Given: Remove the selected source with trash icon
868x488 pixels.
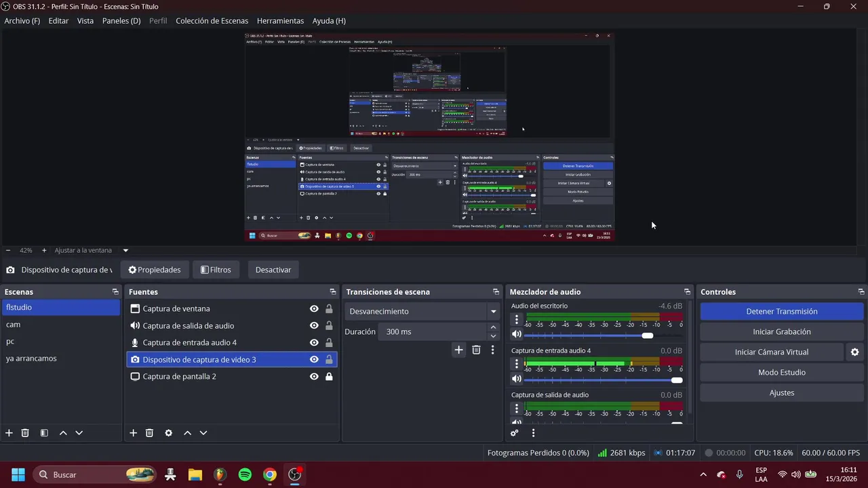Looking at the screenshot, I should click(x=149, y=432).
